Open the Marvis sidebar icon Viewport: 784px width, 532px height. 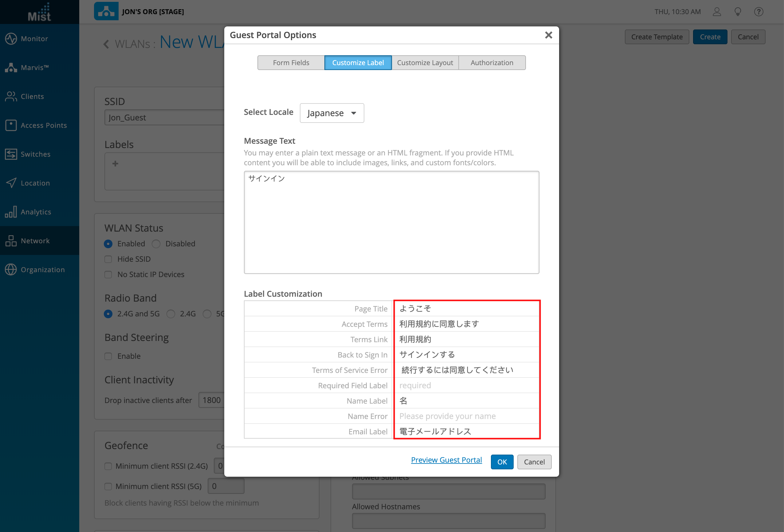11,68
